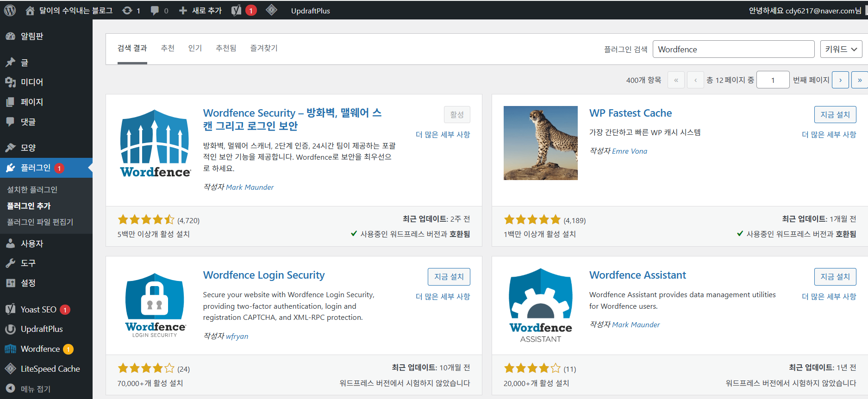868x399 pixels.
Task: Switch to the 즐겨찾기 tab
Action: click(264, 48)
